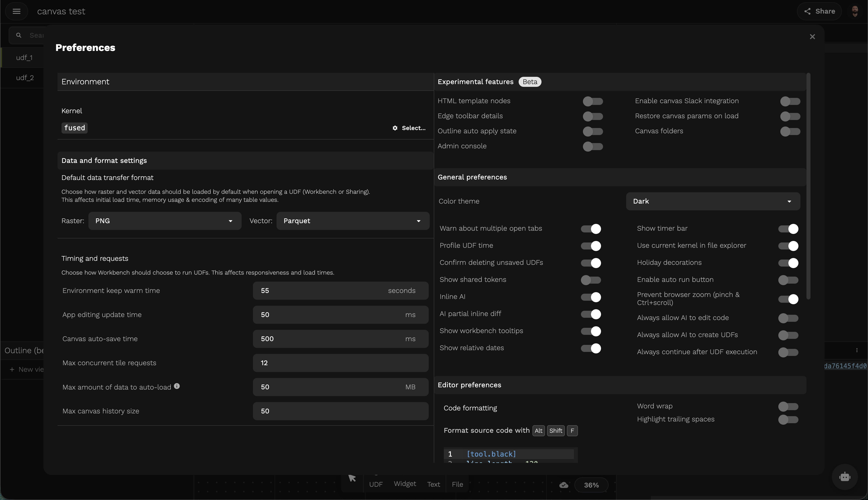Click App editing update time field
This screenshot has height=500, width=868.
pos(341,315)
